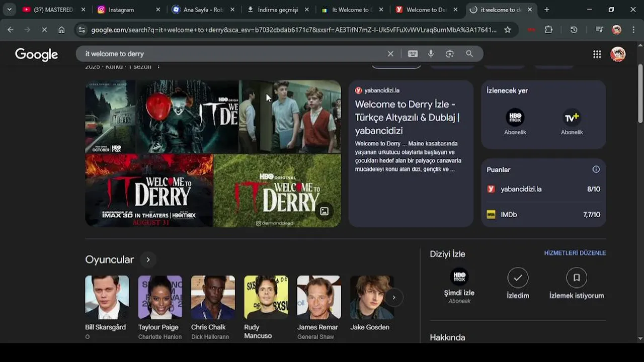644x362 pixels.
Task: Open the Chrome three-dot menu
Action: click(633, 30)
